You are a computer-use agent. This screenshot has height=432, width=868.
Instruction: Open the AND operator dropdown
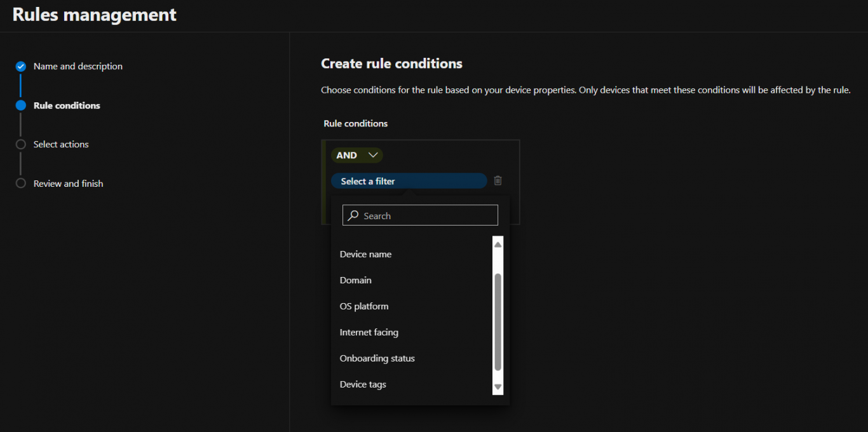[x=356, y=155]
